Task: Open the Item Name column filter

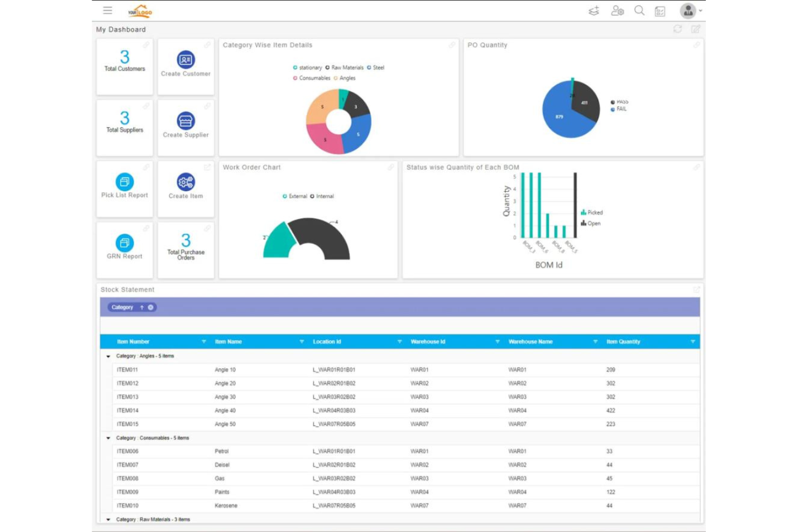Action: click(x=301, y=341)
